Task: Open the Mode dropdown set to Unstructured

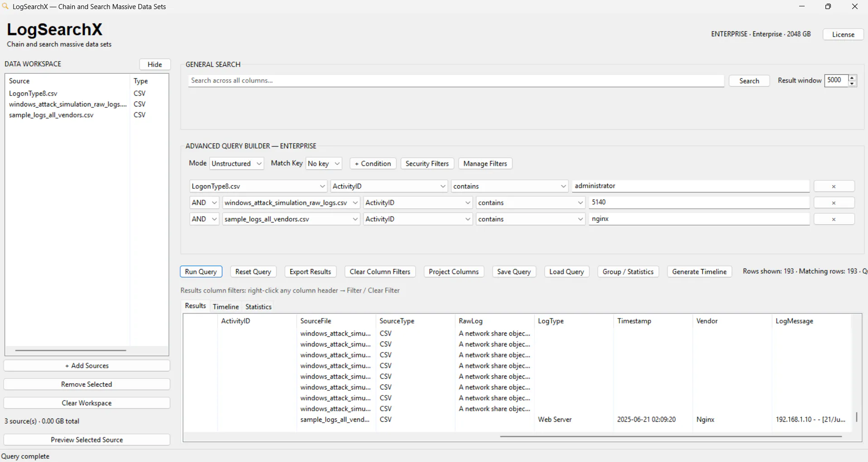Action: pyautogui.click(x=237, y=164)
